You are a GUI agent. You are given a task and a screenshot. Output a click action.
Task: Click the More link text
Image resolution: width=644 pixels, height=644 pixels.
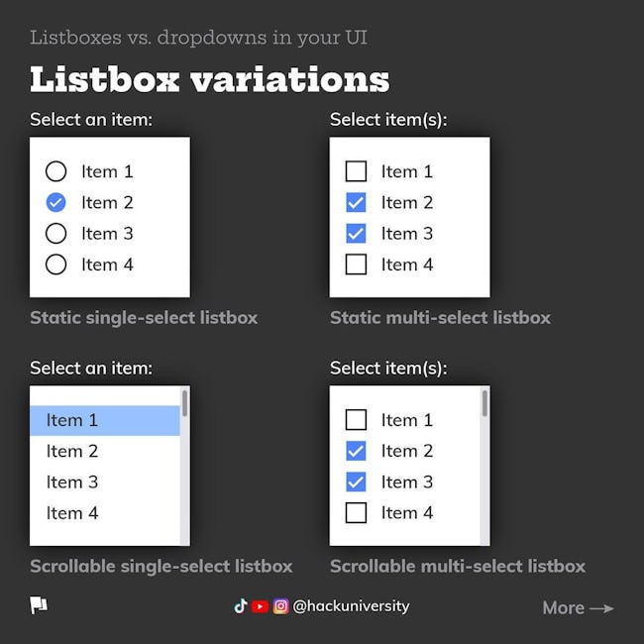(x=563, y=608)
